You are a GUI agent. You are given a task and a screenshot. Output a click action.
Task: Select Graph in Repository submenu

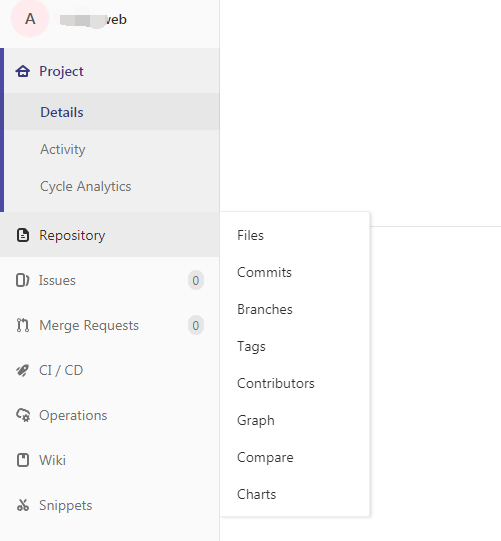coord(256,421)
